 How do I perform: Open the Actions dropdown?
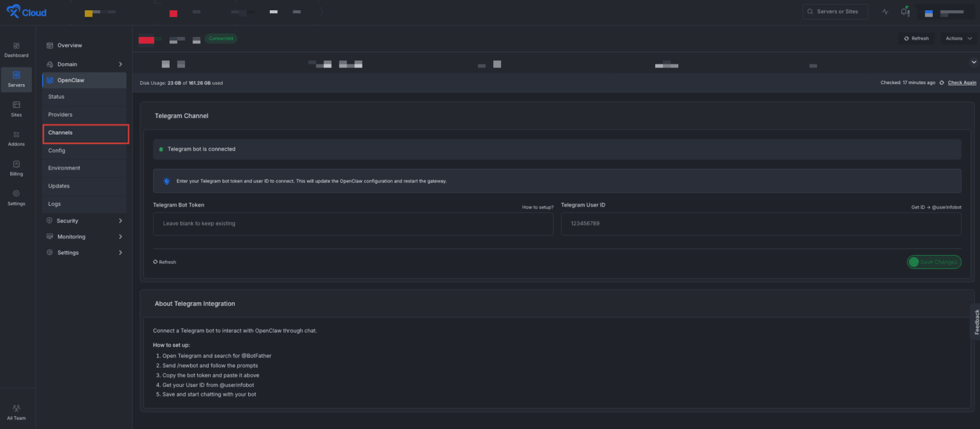[x=958, y=38]
